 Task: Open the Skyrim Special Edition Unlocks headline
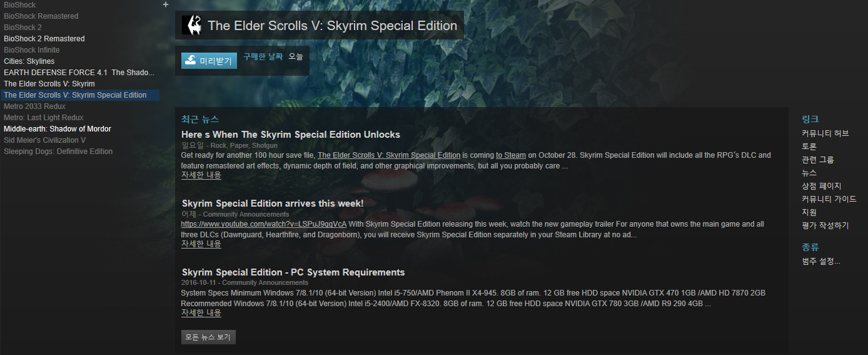[x=290, y=135]
